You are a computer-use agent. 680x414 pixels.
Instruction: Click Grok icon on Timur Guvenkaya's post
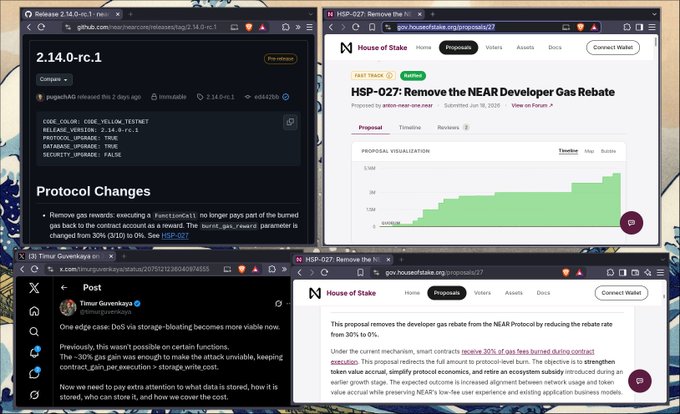(x=278, y=303)
